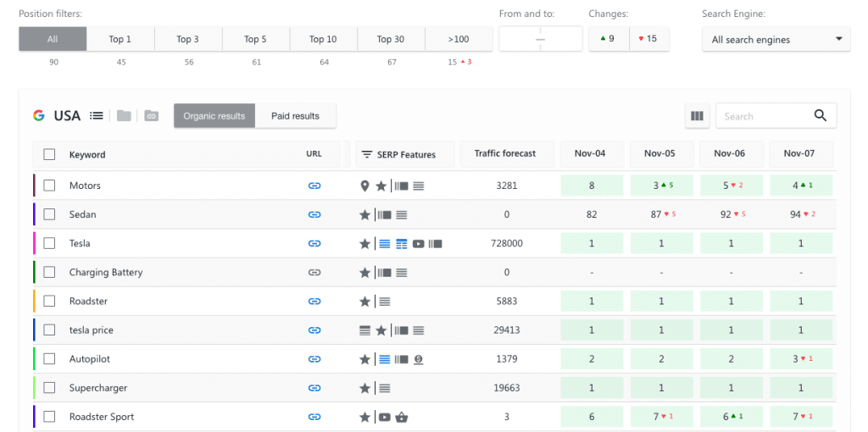Click the local pack pin icon for Motors
Viewport: 868px width, 432px height.
tap(364, 186)
